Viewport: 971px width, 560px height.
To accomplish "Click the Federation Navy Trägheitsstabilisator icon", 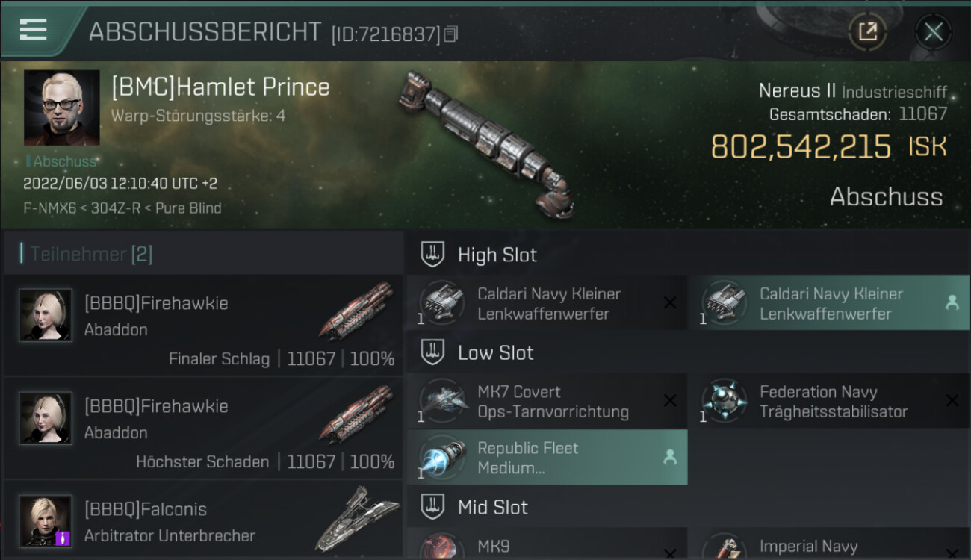I will click(x=725, y=402).
